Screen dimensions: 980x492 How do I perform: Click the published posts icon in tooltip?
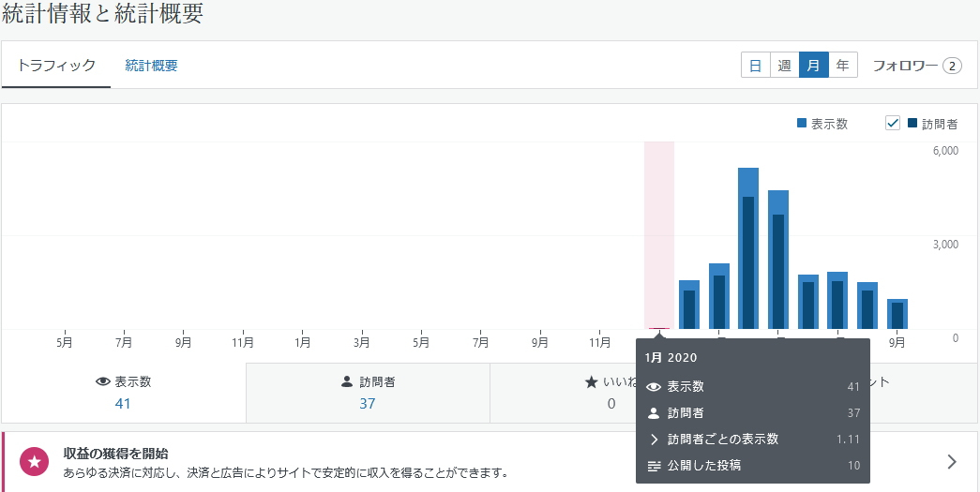(654, 466)
